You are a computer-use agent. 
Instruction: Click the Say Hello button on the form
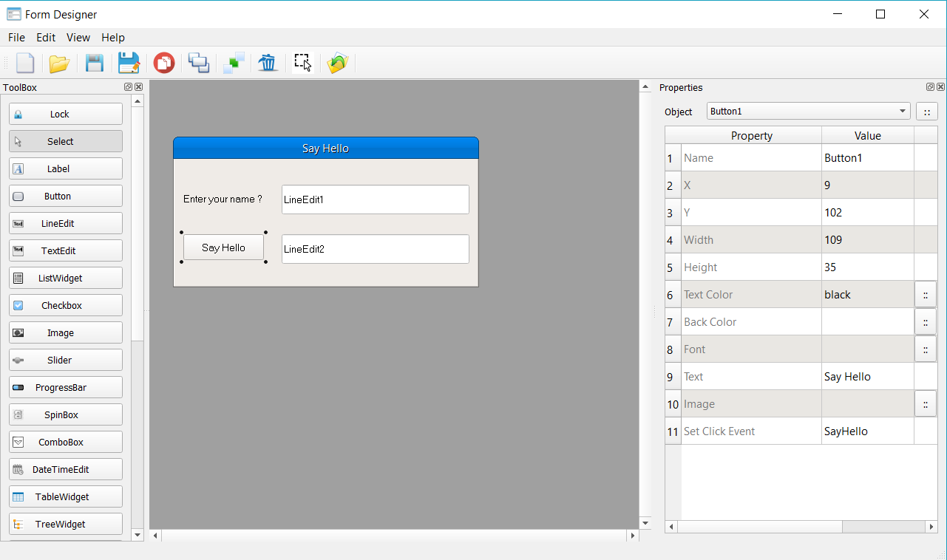pos(223,247)
